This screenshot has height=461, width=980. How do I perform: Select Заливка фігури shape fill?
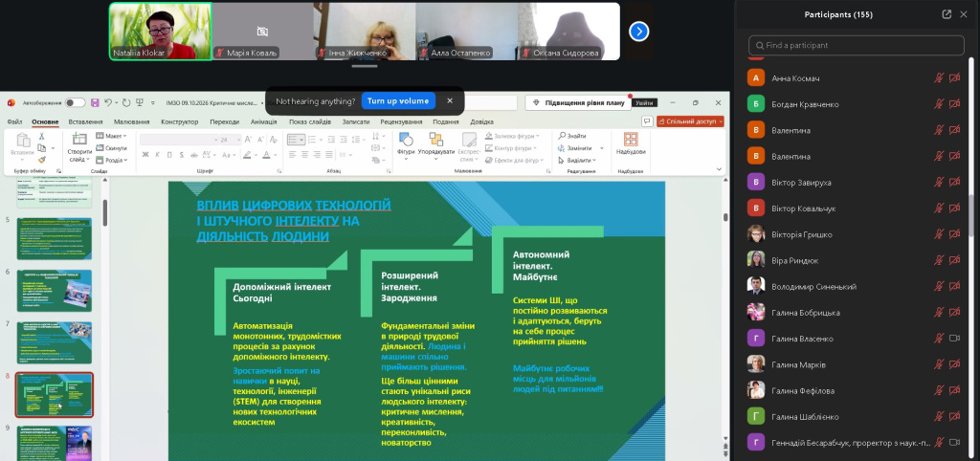click(x=514, y=136)
